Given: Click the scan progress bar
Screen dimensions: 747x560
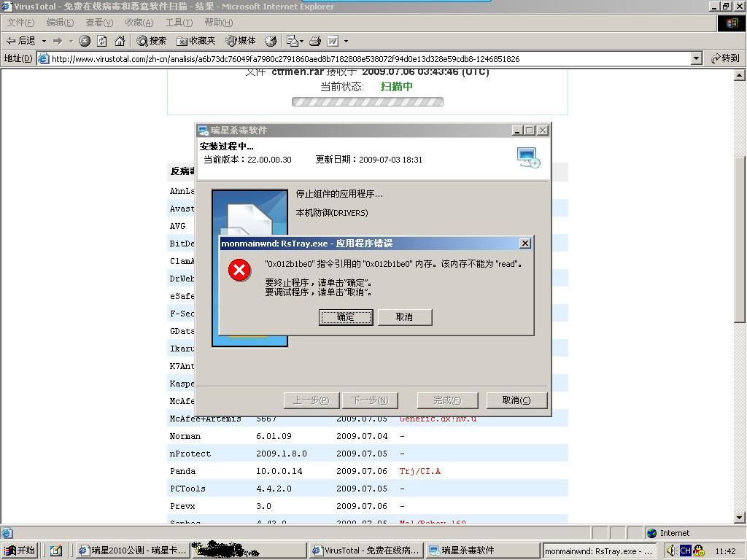Looking at the screenshot, I should point(368,102).
